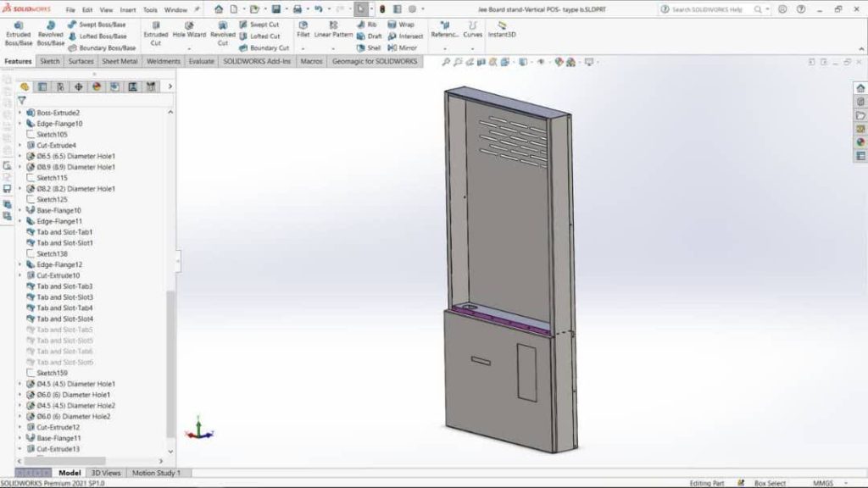The image size is (868, 488).
Task: Switch to the Surfaces tab
Action: click(x=81, y=61)
